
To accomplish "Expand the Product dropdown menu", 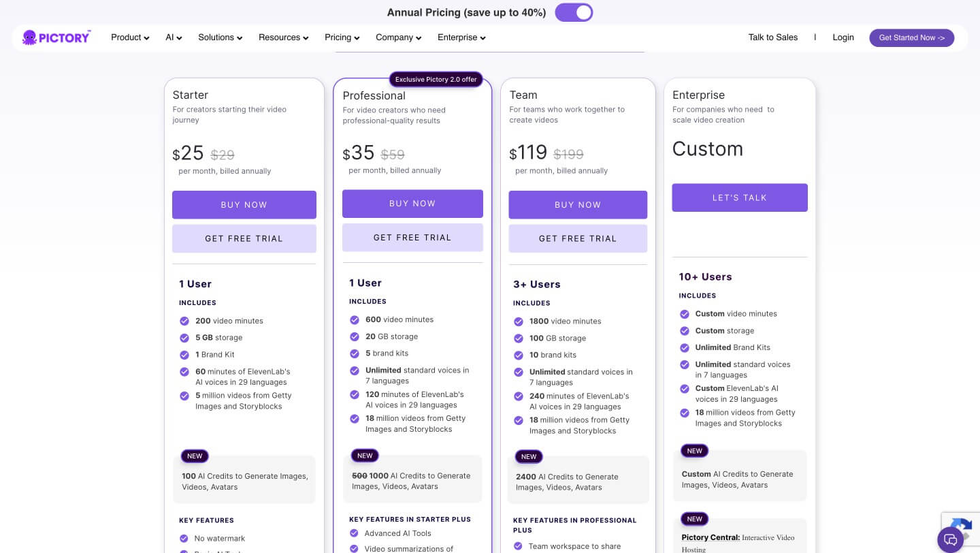I will 130,37.
